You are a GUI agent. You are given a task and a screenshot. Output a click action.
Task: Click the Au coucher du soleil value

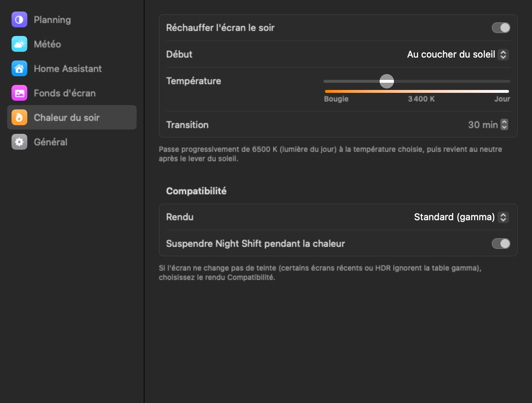point(451,54)
